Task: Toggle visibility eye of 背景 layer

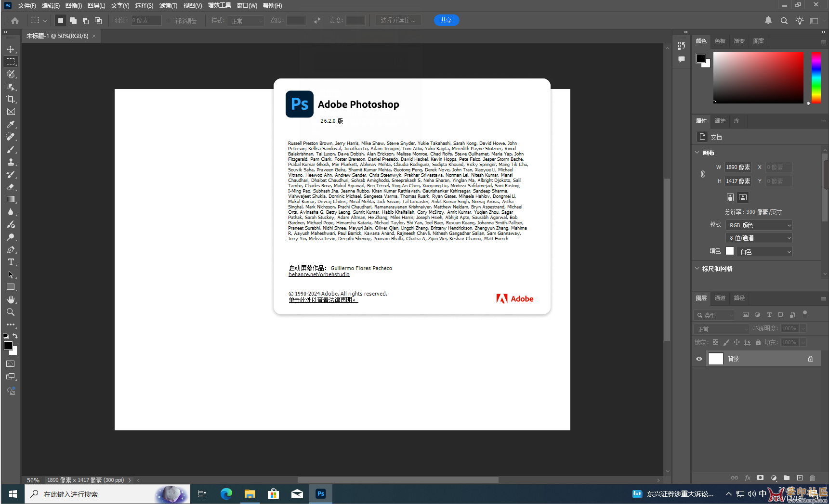Action: coord(699,359)
